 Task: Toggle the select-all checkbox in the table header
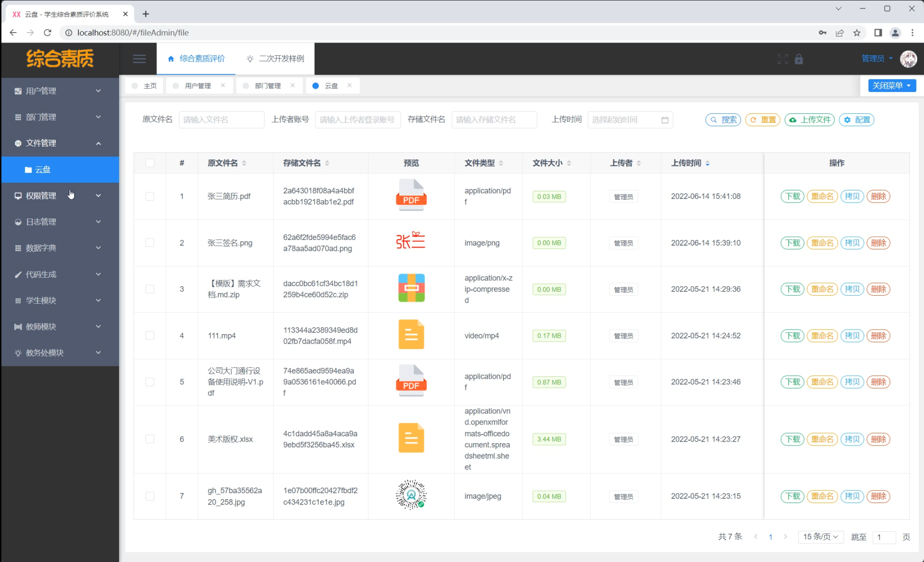click(150, 163)
